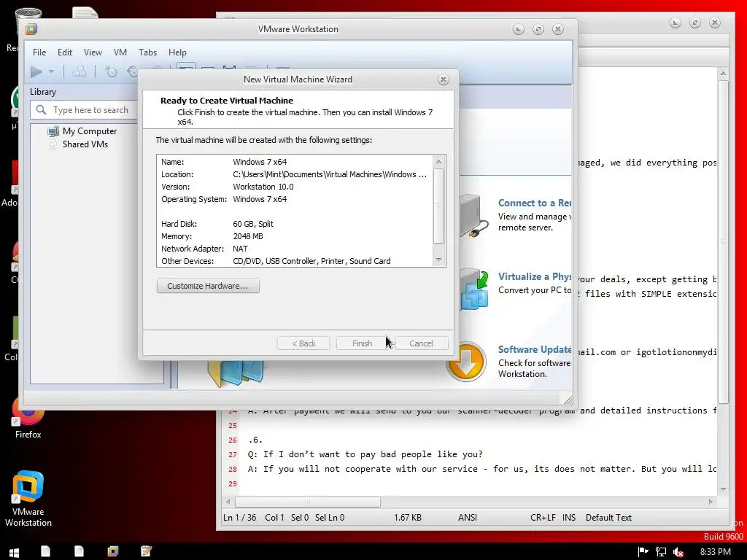The width and height of the screenshot is (747, 560).
Task: Click Finish in the wizard
Action: (x=362, y=343)
